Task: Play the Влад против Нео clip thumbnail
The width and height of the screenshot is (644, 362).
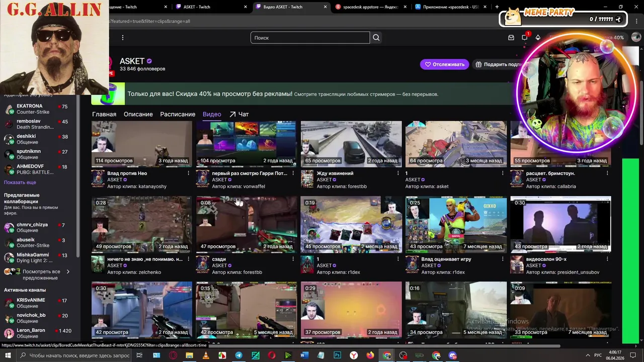Action: point(142,144)
